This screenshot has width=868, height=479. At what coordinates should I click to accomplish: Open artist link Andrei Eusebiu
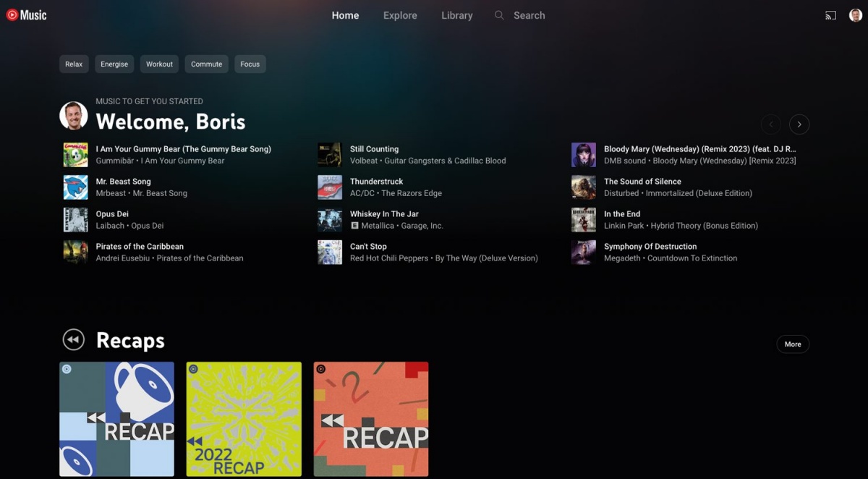pyautogui.click(x=123, y=258)
